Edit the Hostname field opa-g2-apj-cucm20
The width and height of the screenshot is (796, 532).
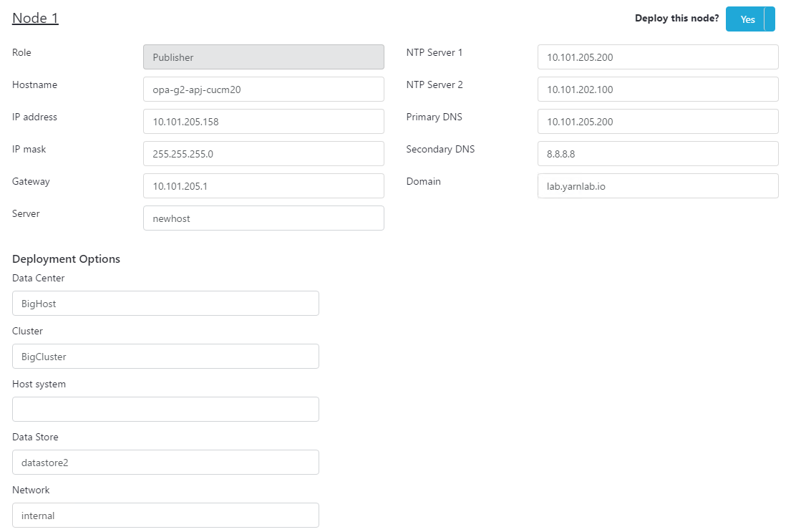click(x=263, y=90)
